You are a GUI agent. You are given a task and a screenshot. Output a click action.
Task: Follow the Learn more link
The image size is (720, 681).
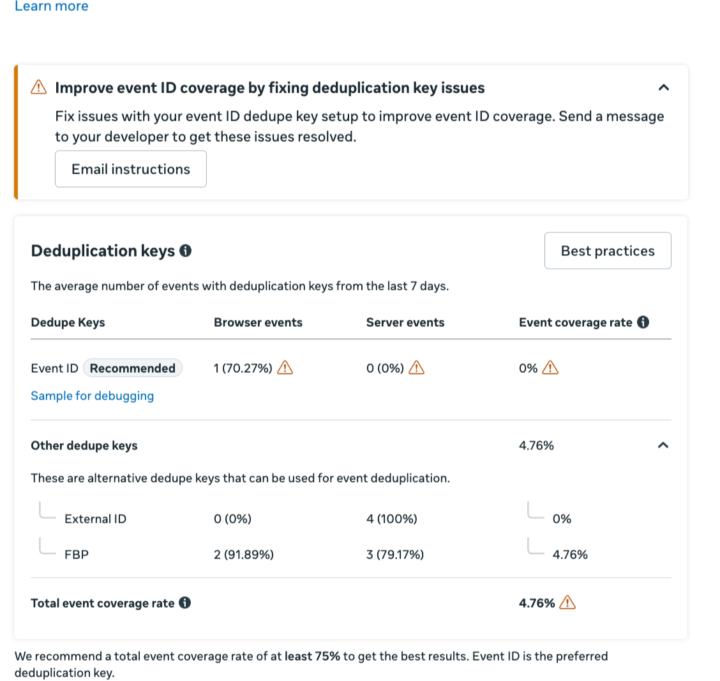[51, 6]
